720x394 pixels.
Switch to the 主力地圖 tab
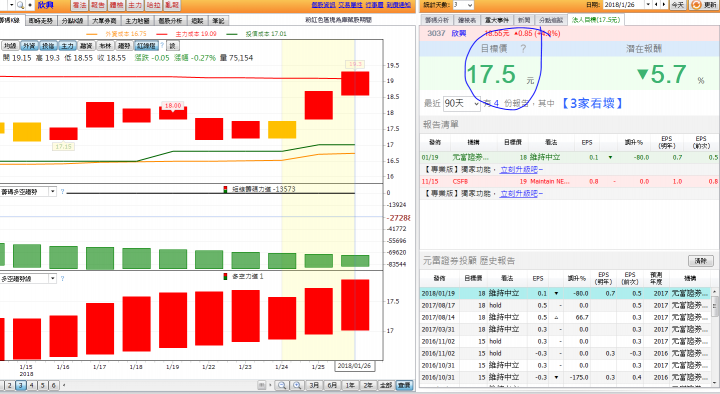[137, 21]
